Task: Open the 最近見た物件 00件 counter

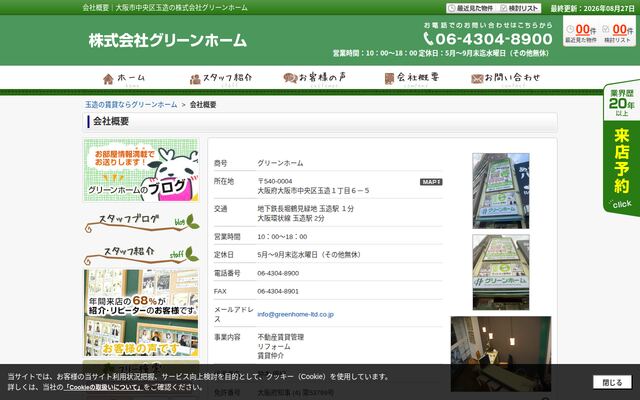Action: coord(581,33)
